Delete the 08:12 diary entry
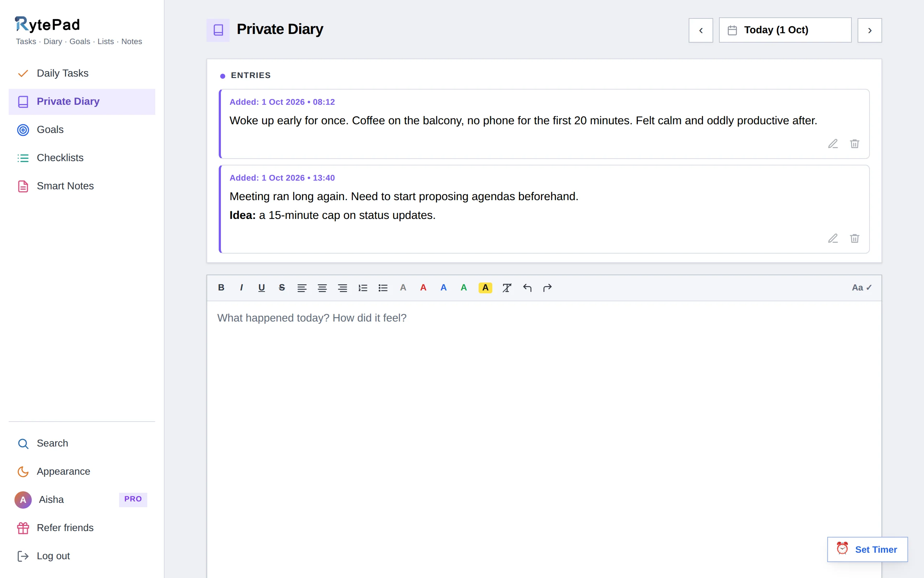 [854, 144]
